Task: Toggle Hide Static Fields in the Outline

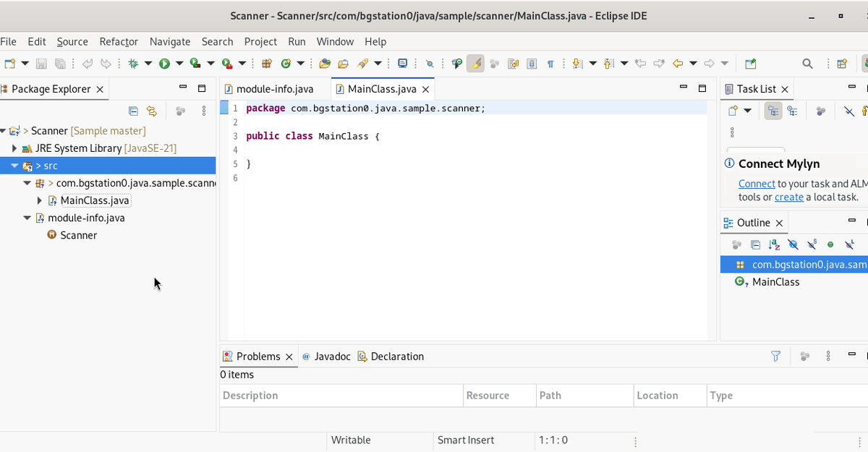Action: click(812, 245)
